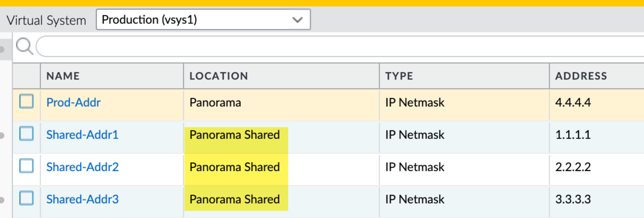The image size is (644, 218).
Task: Click the TYPE column header
Action: [399, 76]
